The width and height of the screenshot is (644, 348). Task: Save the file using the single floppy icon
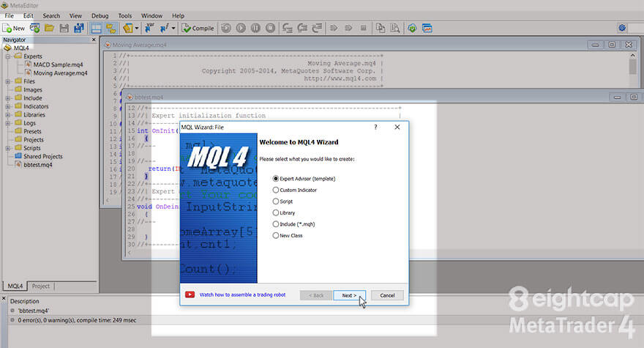64,28
